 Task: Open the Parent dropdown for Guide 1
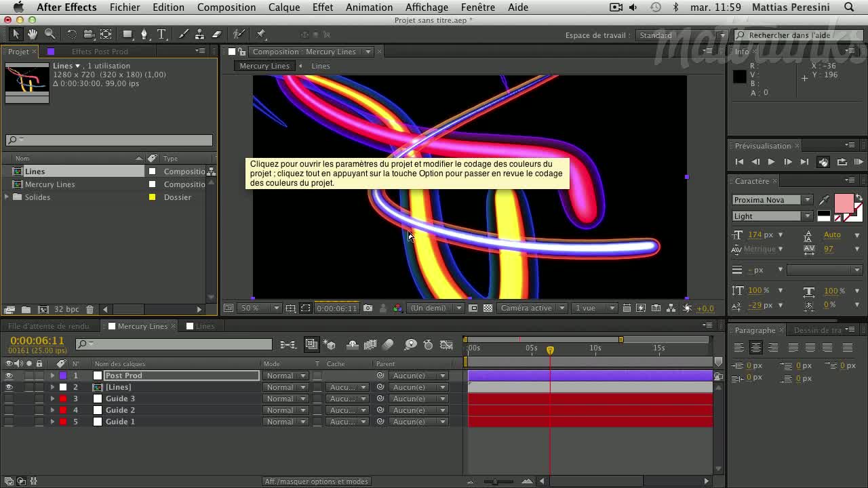[x=419, y=422]
